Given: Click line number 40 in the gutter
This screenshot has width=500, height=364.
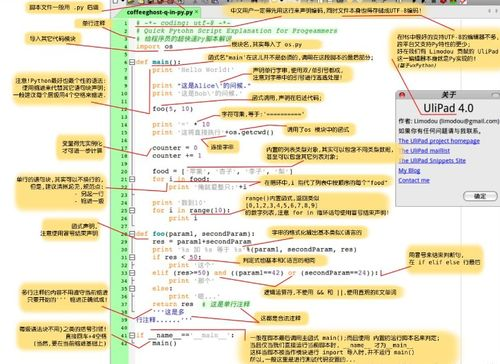Looking at the screenshot, I should 124,327.
